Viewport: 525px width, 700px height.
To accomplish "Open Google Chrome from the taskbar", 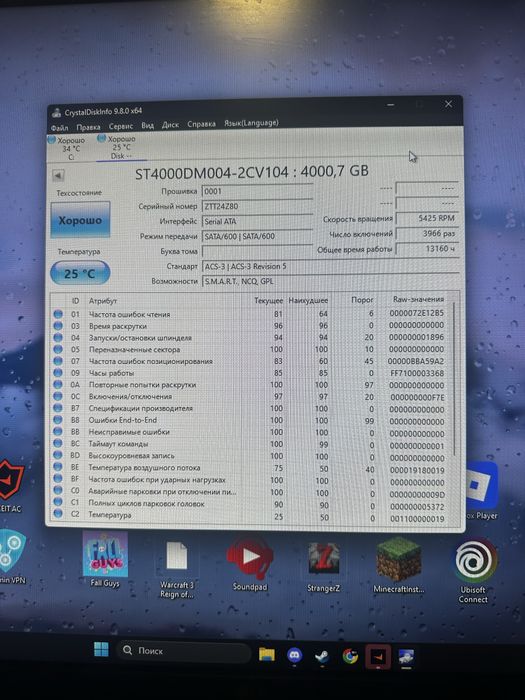I will 350,656.
